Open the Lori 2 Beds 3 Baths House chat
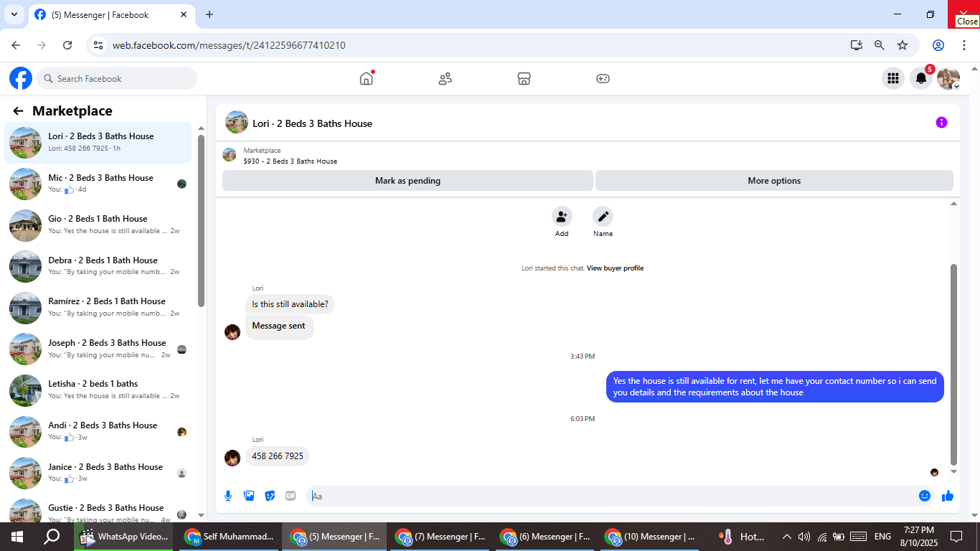 [98, 143]
